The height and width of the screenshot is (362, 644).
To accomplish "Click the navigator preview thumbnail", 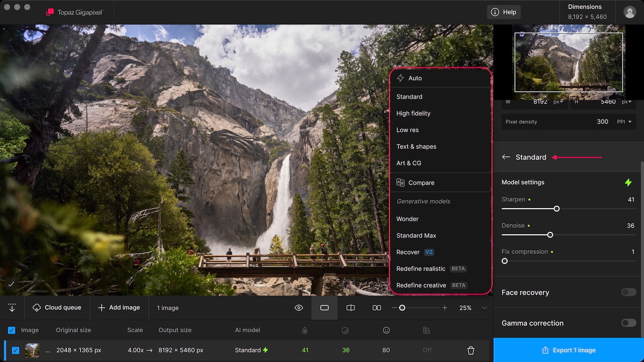I will [569, 62].
